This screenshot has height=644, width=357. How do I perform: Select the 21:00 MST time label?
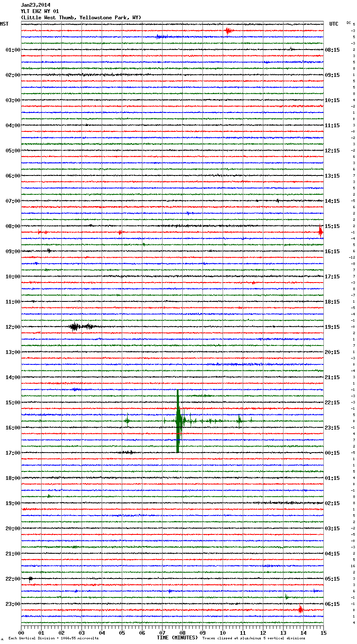point(13,554)
